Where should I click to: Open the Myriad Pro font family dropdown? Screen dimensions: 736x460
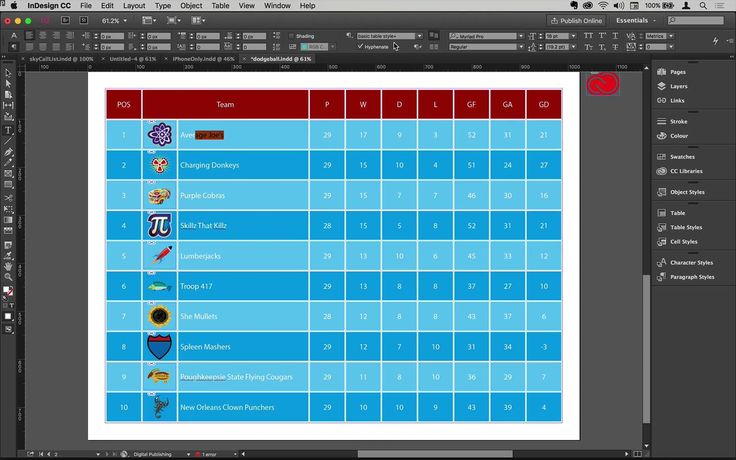point(521,36)
